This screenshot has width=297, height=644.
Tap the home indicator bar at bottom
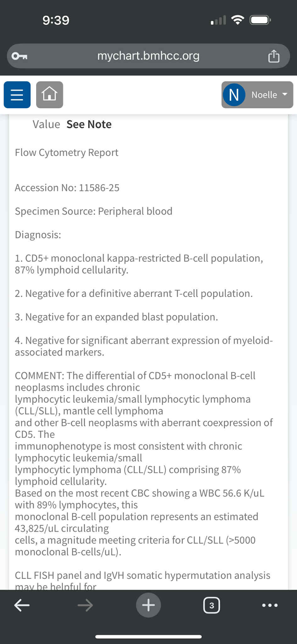148,637
